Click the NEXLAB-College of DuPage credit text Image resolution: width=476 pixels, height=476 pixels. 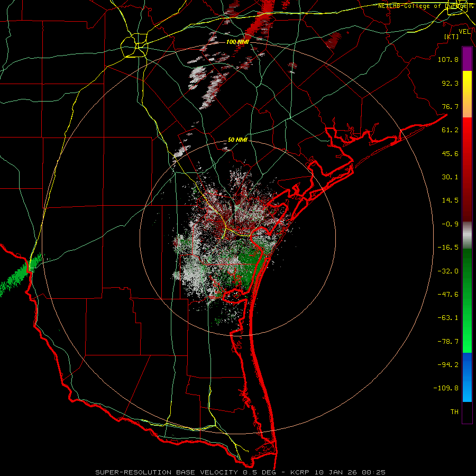tap(426, 6)
